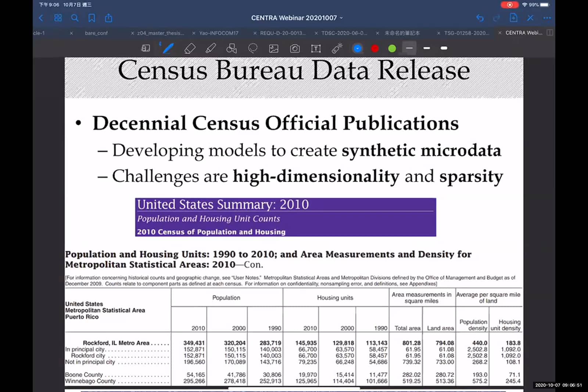Select the thickest stroke width
The width and height of the screenshot is (588, 392).
[x=444, y=48]
